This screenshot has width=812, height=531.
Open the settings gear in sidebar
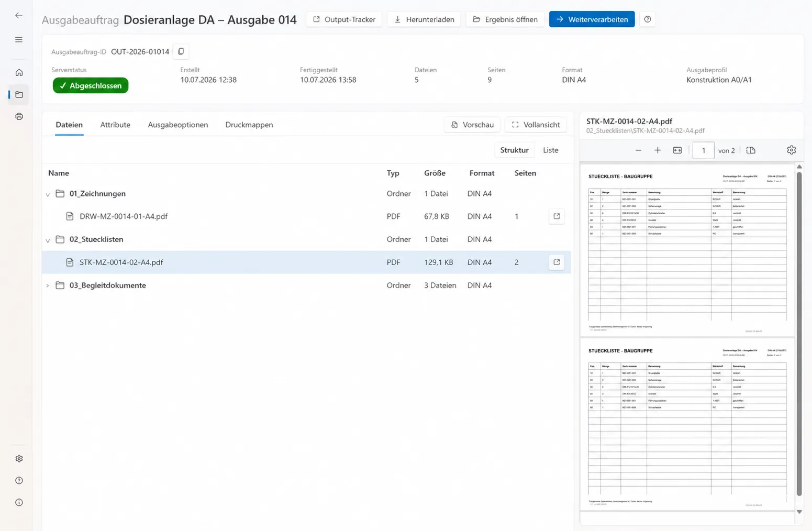click(19, 459)
